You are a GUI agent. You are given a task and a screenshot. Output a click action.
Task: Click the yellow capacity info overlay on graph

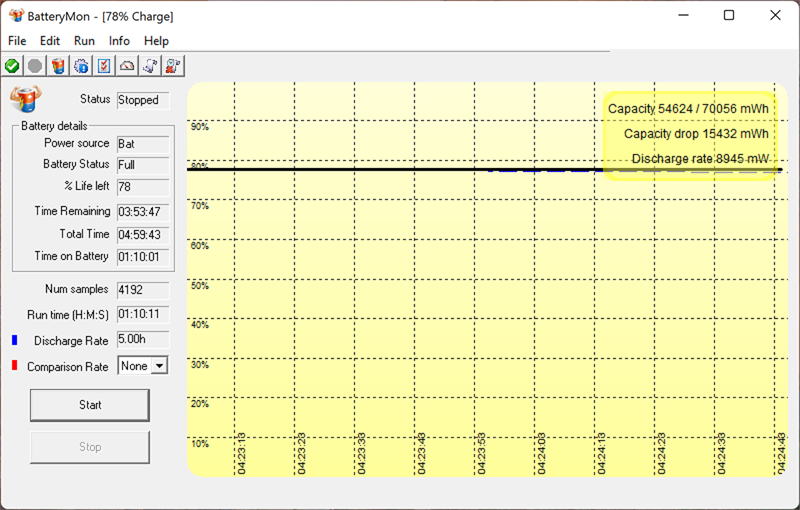pos(689,134)
